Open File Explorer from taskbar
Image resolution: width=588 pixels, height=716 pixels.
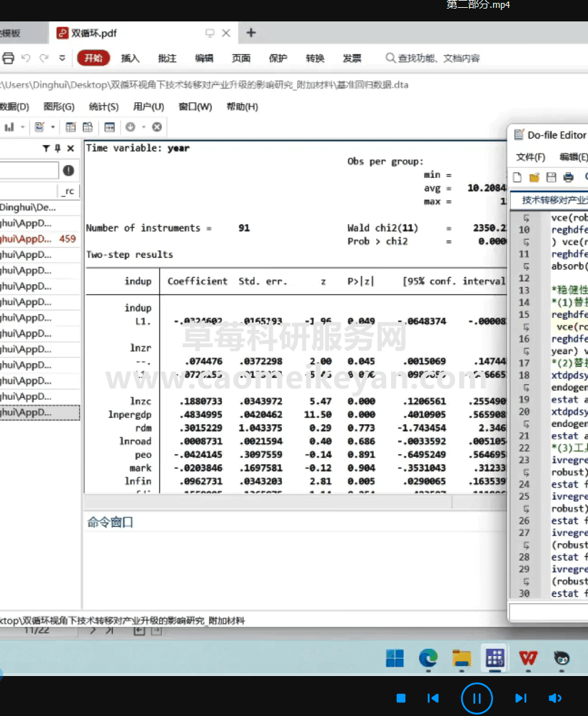click(462, 658)
